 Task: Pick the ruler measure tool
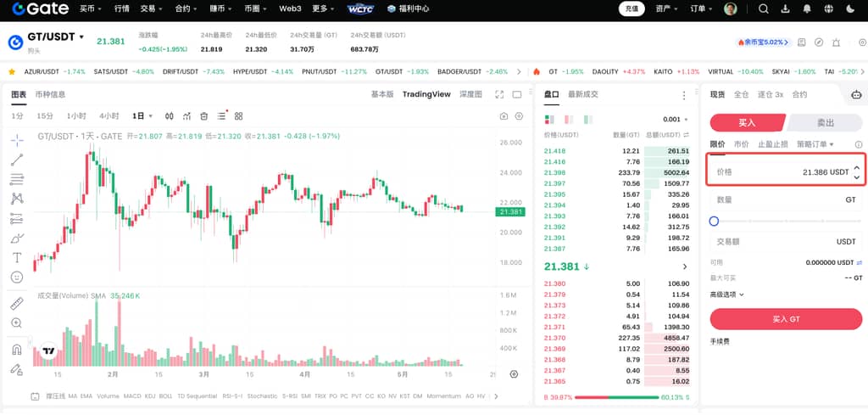click(x=17, y=303)
